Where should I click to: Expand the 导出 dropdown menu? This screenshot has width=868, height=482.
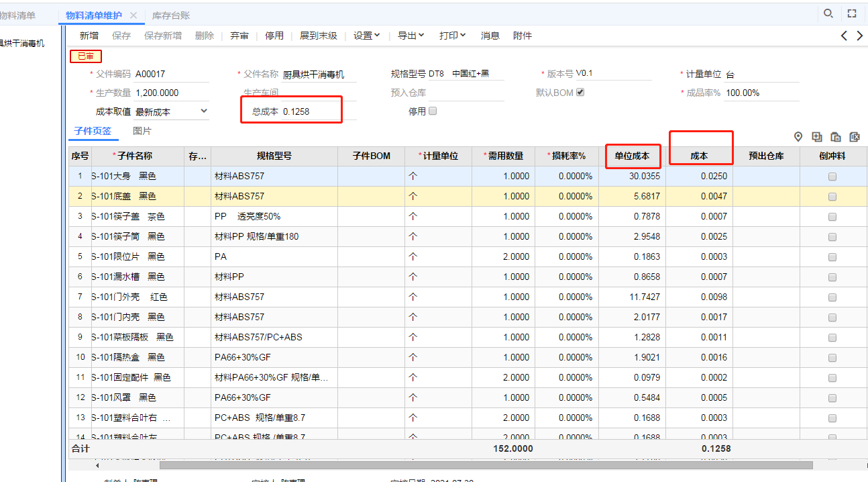pos(411,36)
